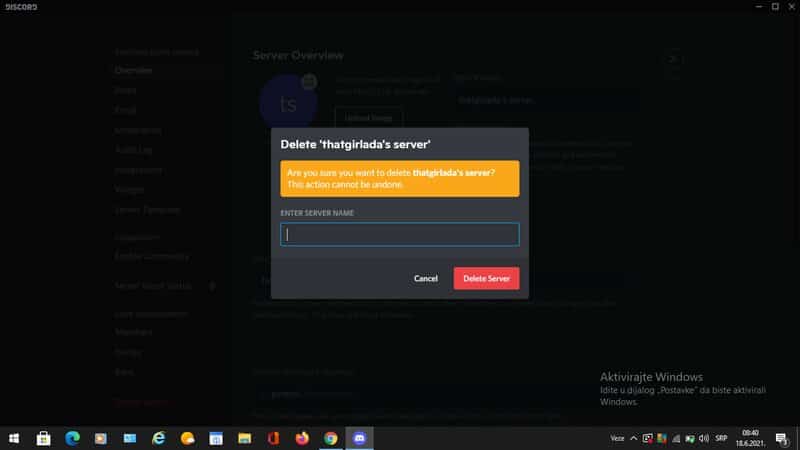Expand the hidden system tray icons
Screen dimensions: 800x450
point(634,438)
